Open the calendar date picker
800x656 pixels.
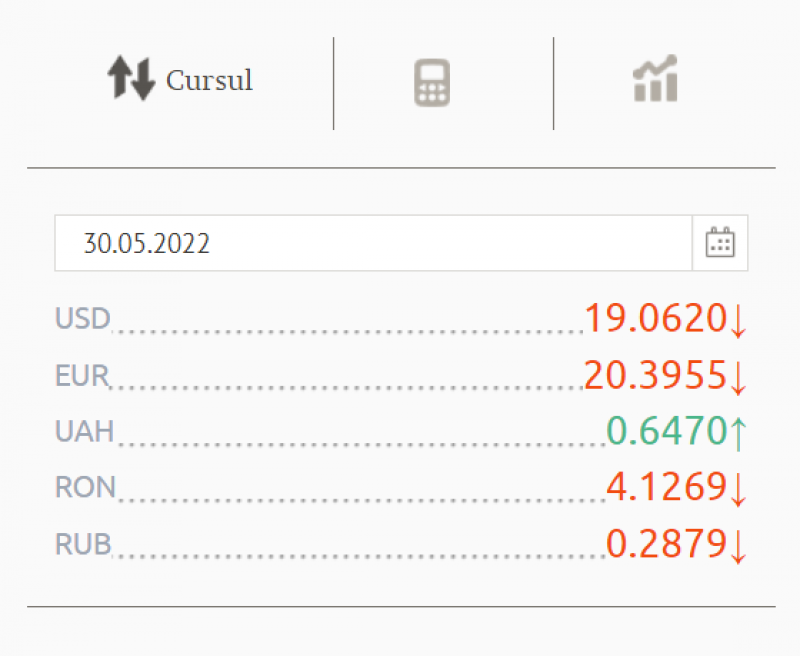(x=720, y=243)
